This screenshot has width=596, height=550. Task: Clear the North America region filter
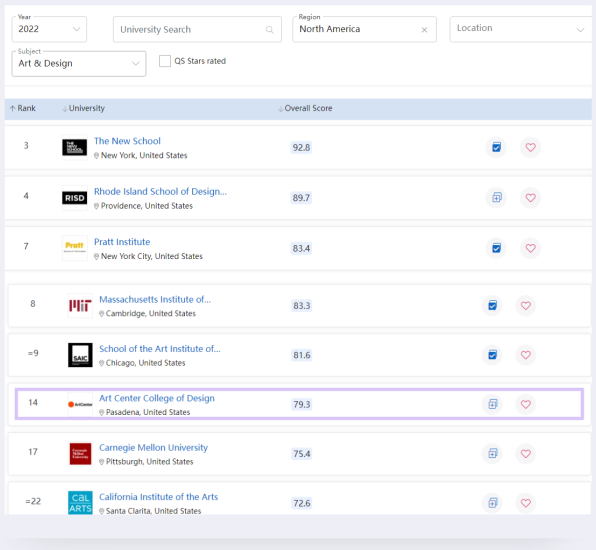(424, 30)
